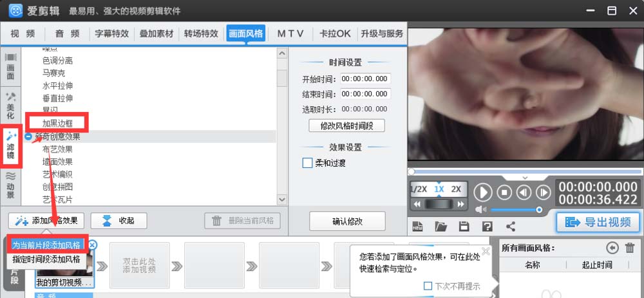Mute audio using the speaker icon
This screenshot has width=644, height=298.
[x=481, y=210]
